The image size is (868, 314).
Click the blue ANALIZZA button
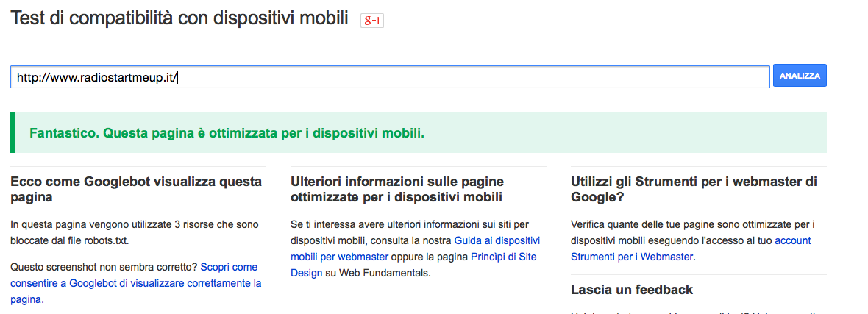[800, 76]
